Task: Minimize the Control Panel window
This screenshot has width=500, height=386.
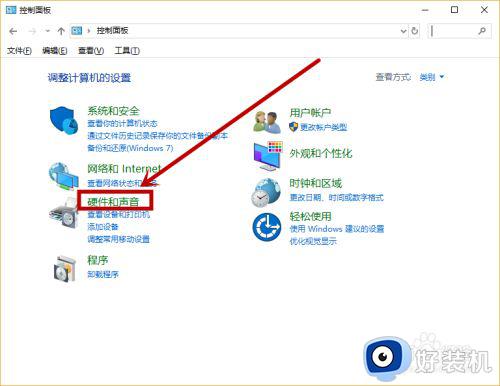Action: pyautogui.click(x=425, y=10)
